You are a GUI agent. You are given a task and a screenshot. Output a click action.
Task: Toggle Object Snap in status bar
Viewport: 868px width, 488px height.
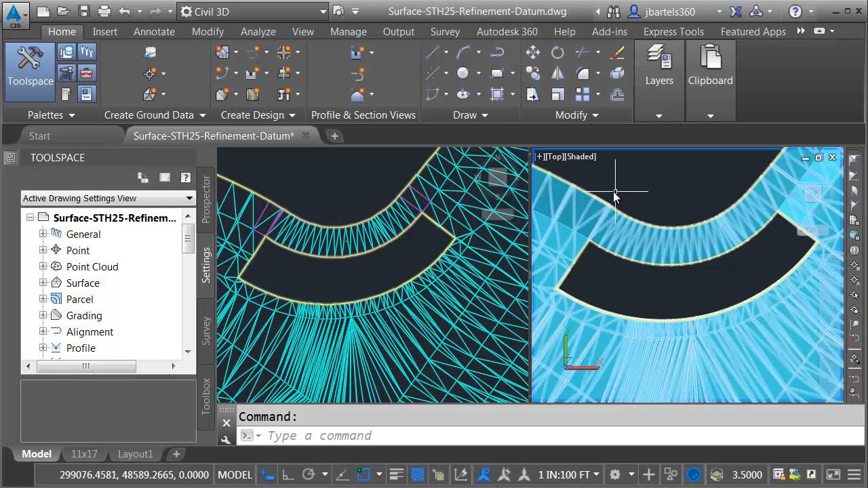[x=363, y=474]
